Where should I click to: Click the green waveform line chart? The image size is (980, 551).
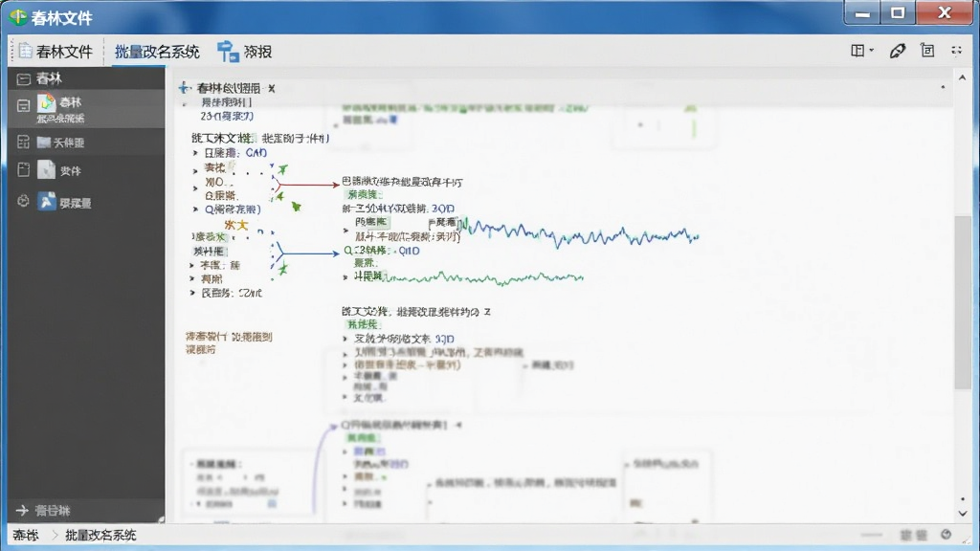[484, 276]
